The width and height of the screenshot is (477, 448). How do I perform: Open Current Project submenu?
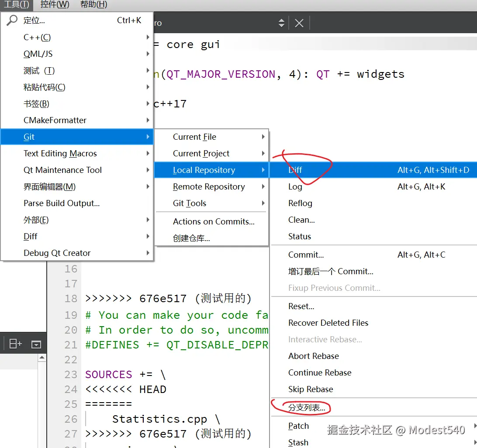pos(211,153)
